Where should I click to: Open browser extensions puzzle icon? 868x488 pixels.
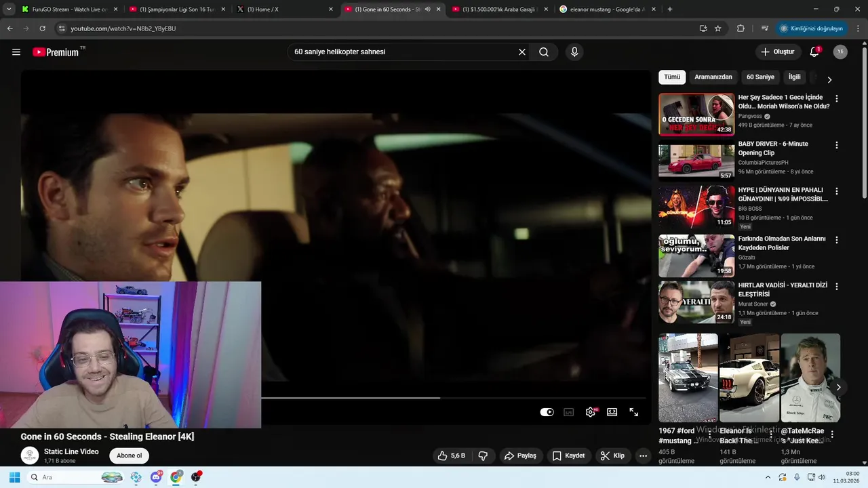741,28
